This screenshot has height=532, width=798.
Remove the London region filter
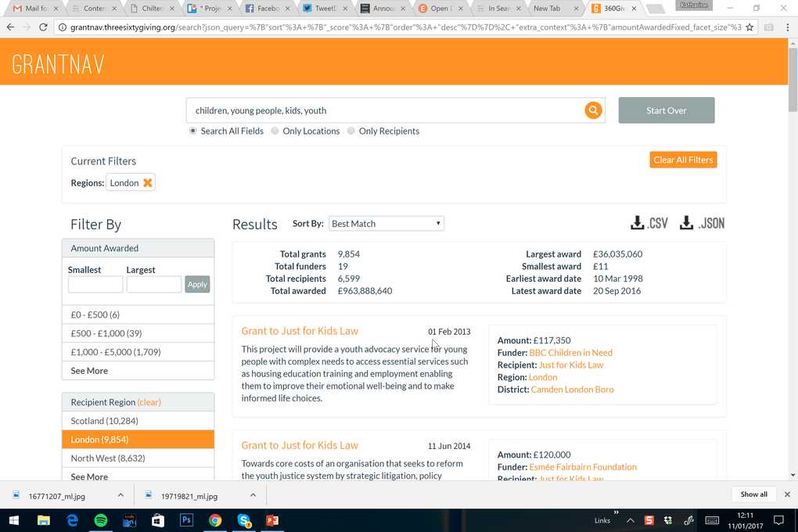[x=147, y=183]
